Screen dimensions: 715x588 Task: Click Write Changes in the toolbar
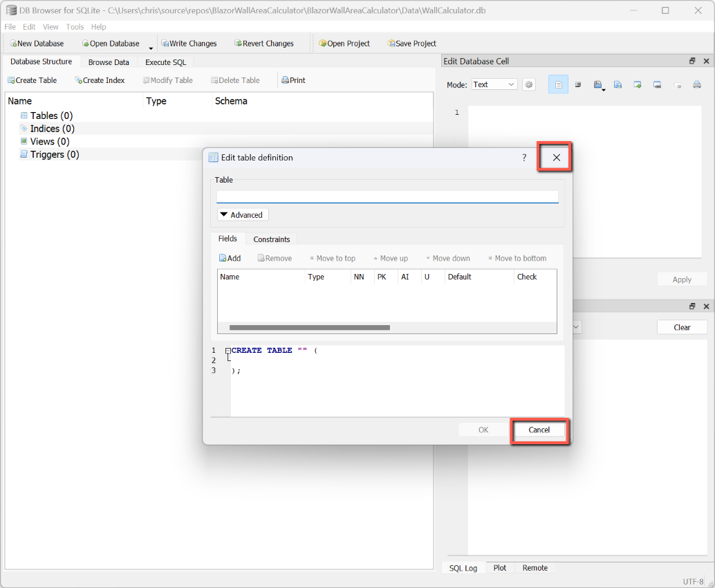[x=189, y=44]
